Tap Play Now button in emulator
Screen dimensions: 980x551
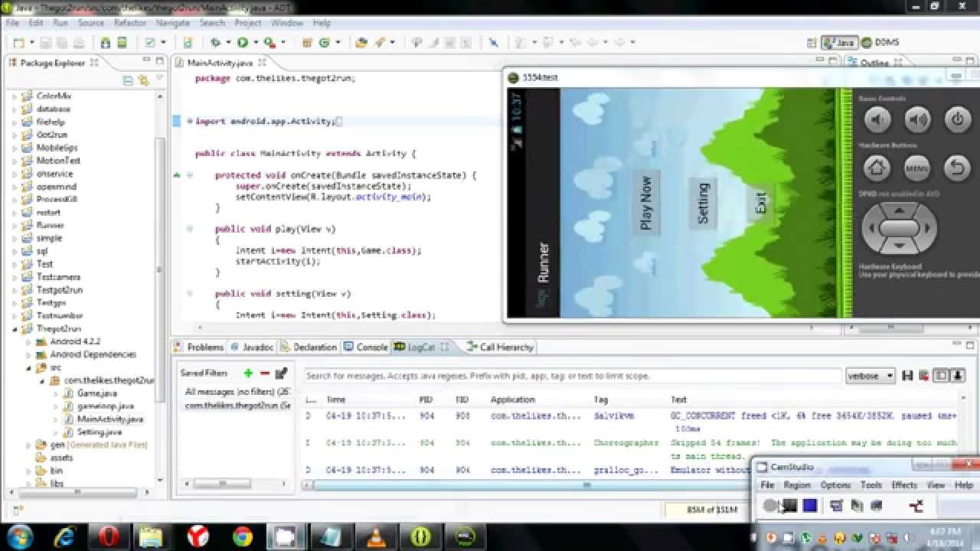645,203
